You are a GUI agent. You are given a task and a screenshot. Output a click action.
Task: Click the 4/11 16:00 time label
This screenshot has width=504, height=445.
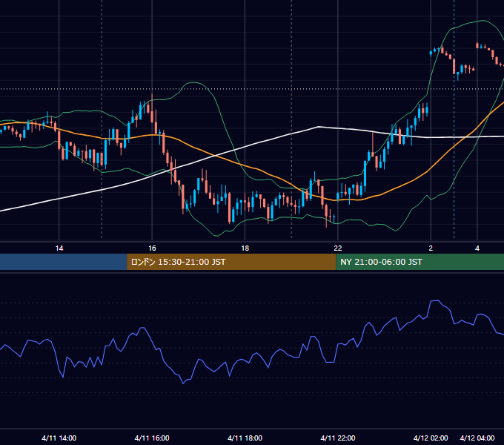pos(152,438)
